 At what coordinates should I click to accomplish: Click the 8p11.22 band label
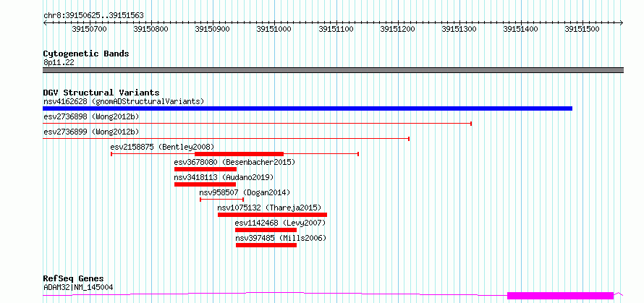(59, 62)
